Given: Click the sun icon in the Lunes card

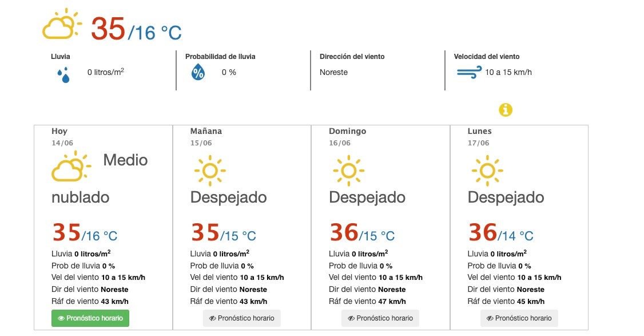Looking at the screenshot, I should click(487, 171).
